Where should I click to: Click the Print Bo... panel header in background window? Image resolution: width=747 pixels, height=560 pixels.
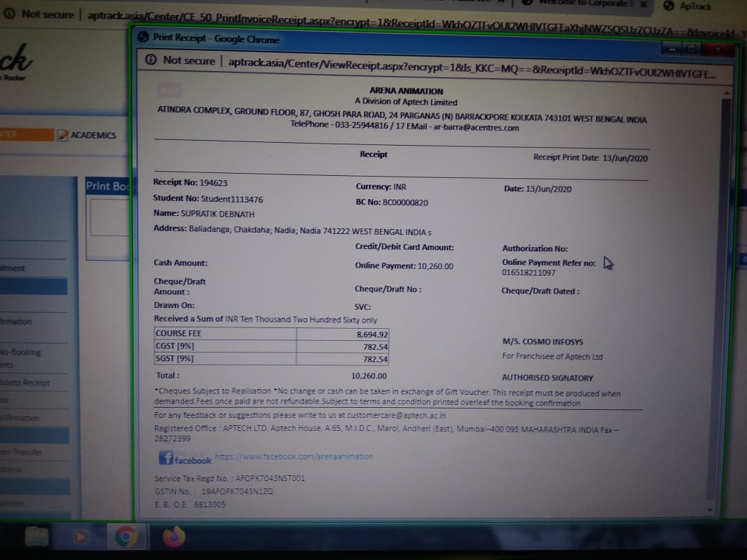[107, 186]
